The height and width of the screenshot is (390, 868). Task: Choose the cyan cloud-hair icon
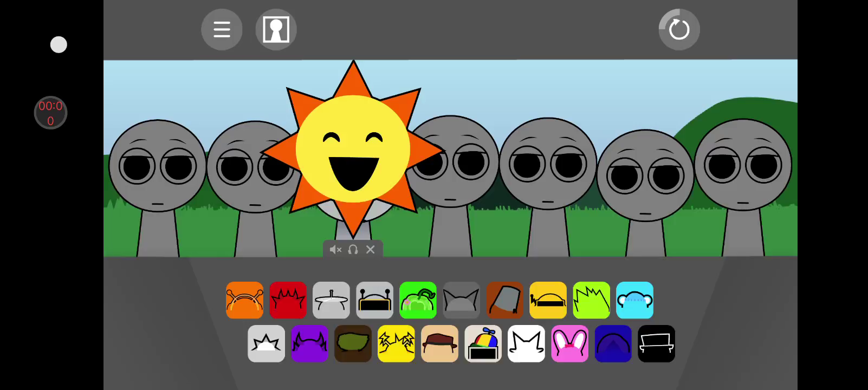pyautogui.click(x=634, y=300)
